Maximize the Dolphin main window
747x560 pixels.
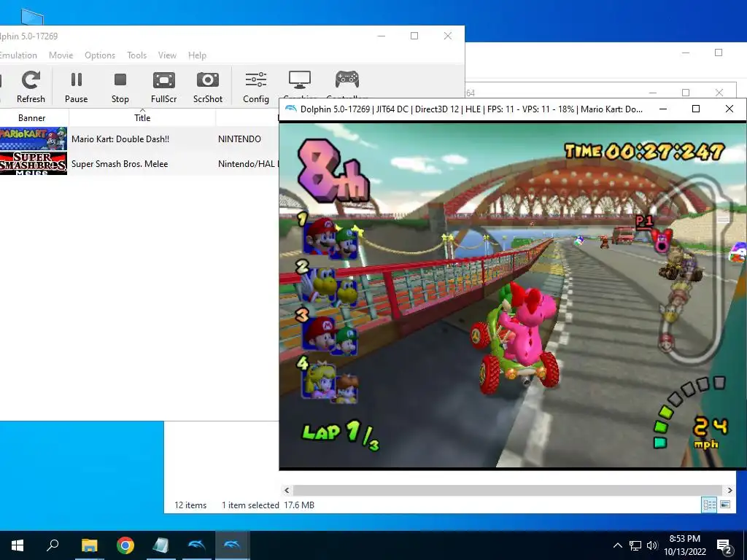[x=414, y=36]
